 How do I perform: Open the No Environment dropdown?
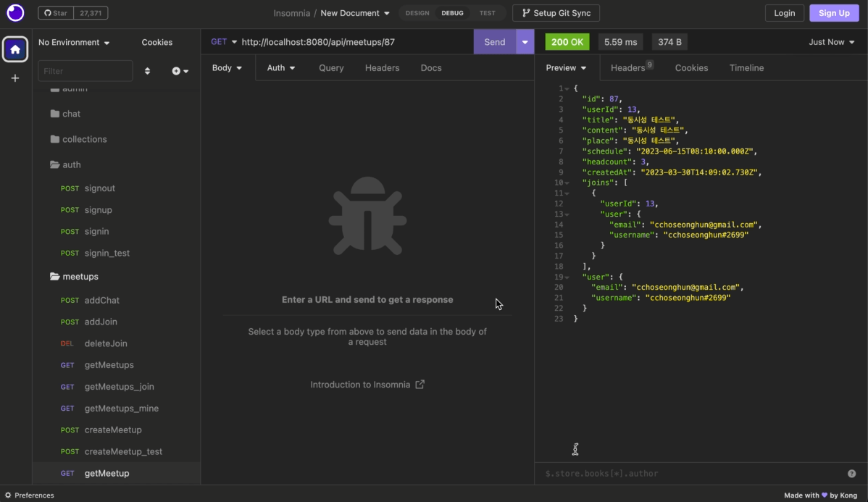[x=74, y=42]
